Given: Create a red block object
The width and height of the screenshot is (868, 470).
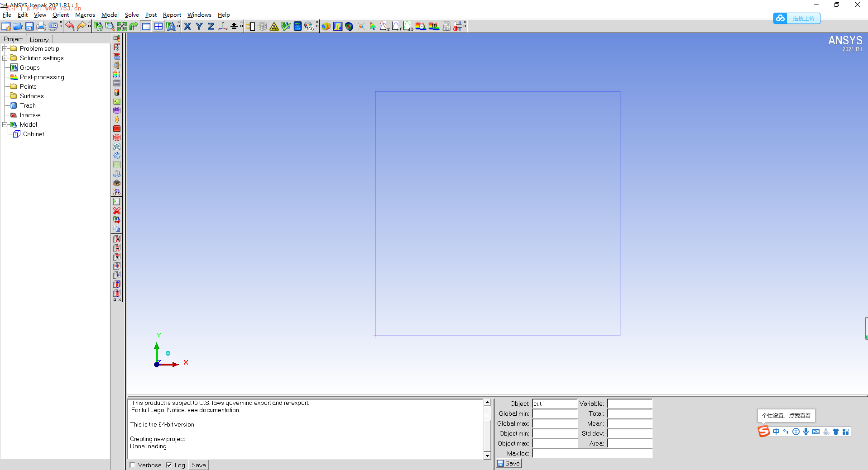Looking at the screenshot, I should 117,138.
